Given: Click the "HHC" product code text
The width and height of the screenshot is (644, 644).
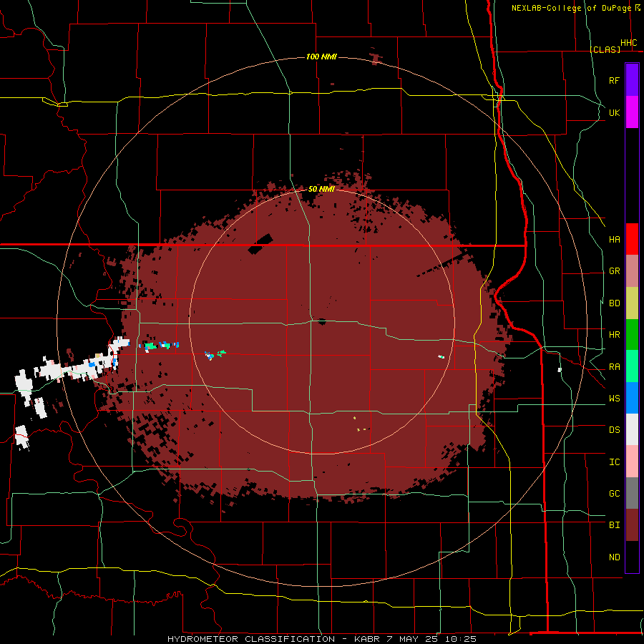Looking at the screenshot, I should coord(628,43).
